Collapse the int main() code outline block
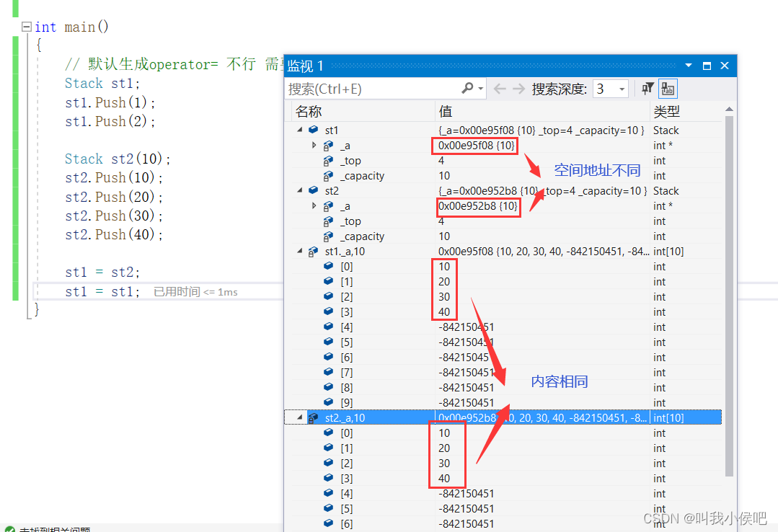Viewport: 778px width, 532px height. [27, 27]
